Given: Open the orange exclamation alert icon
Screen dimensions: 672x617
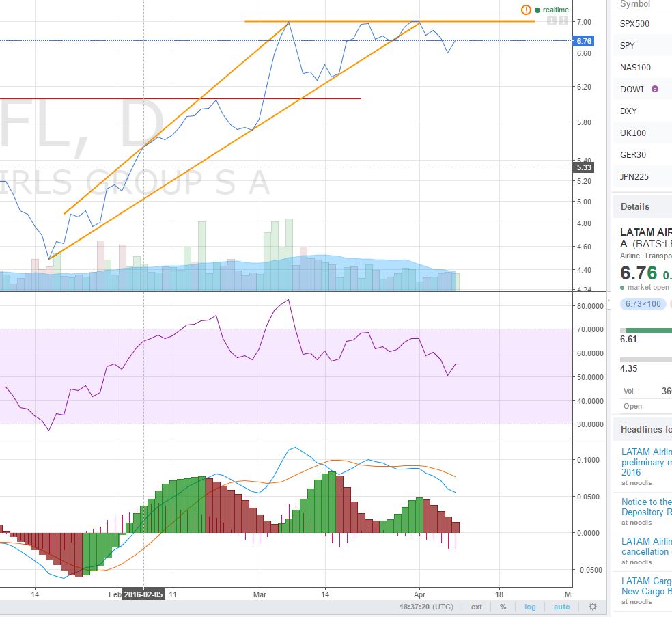Looking at the screenshot, I should point(526,10).
